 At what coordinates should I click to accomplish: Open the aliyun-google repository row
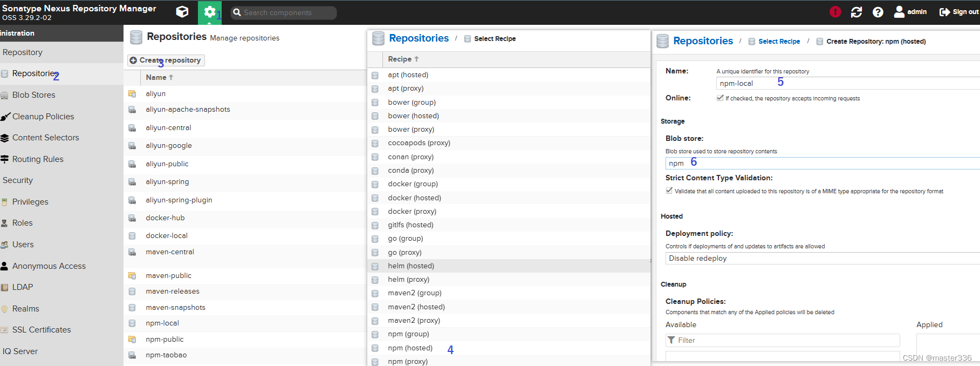tap(245, 146)
